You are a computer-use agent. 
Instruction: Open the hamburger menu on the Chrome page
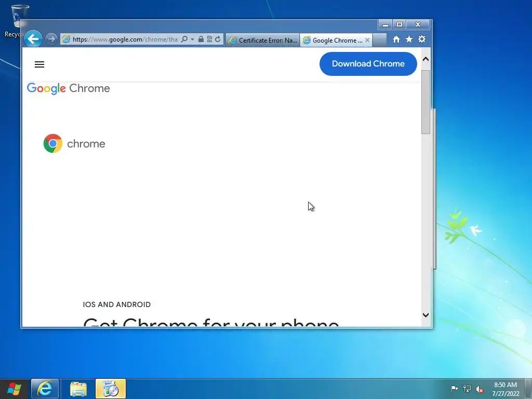pyautogui.click(x=39, y=64)
